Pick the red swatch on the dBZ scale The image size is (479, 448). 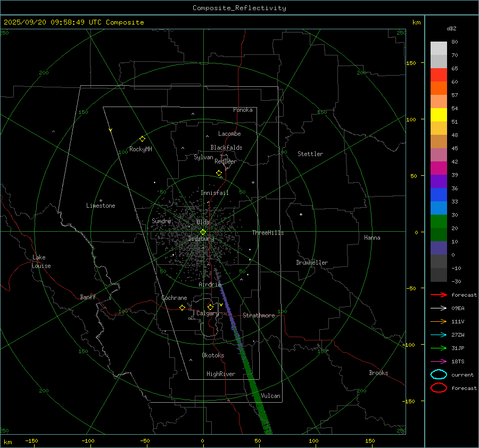[439, 75]
